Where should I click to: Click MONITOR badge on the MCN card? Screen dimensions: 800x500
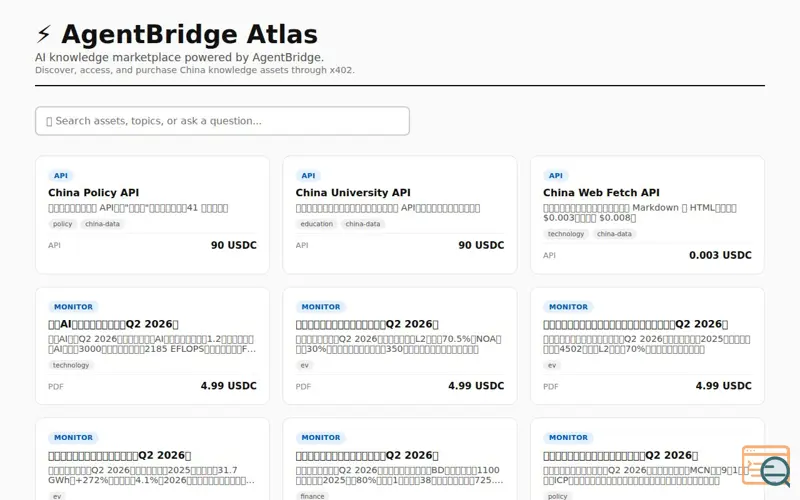point(568,438)
